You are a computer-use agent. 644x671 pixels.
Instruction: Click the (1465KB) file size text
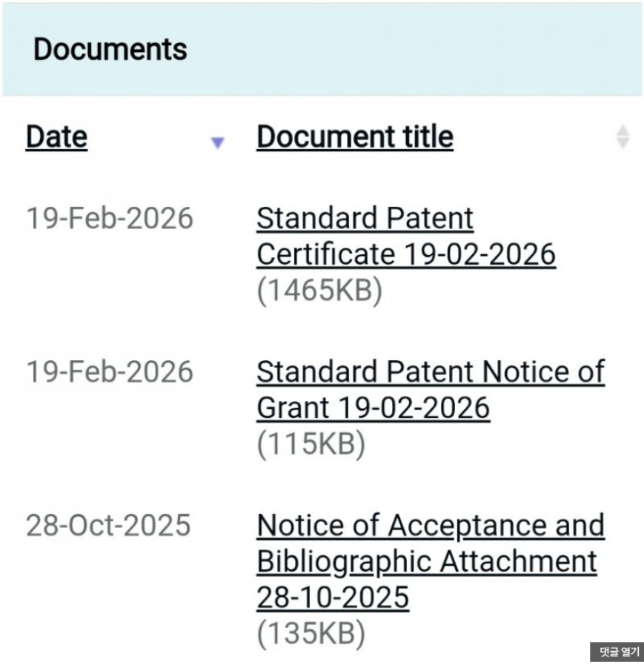319,291
